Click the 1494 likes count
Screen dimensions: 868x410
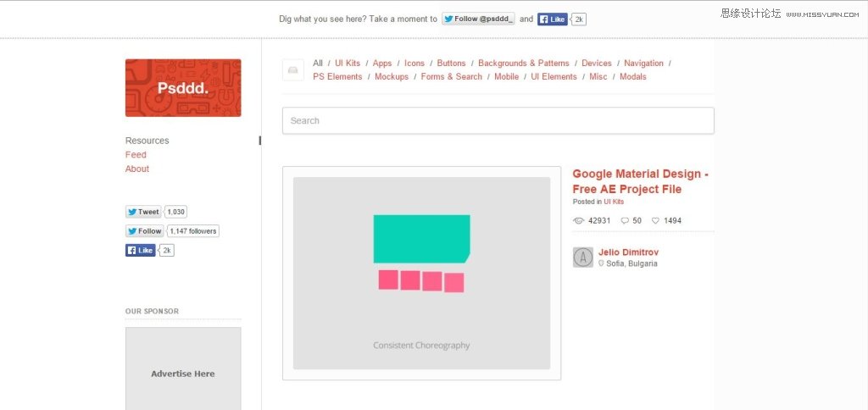point(672,221)
